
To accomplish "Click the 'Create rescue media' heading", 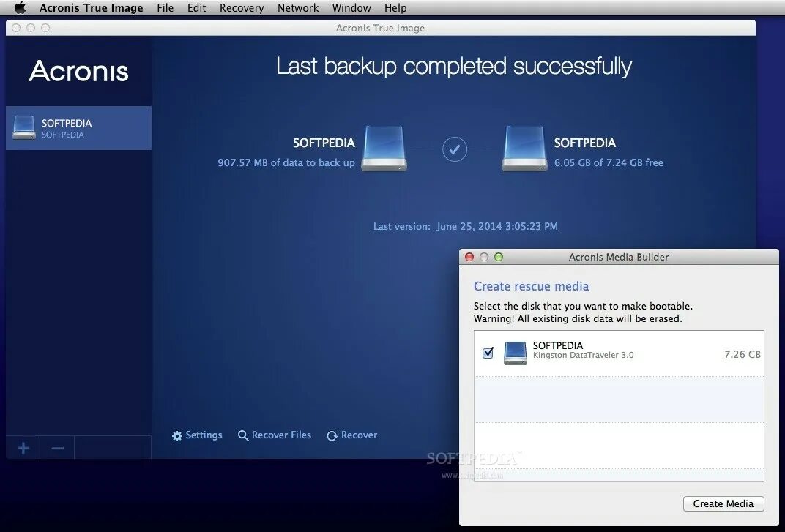I will [531, 286].
